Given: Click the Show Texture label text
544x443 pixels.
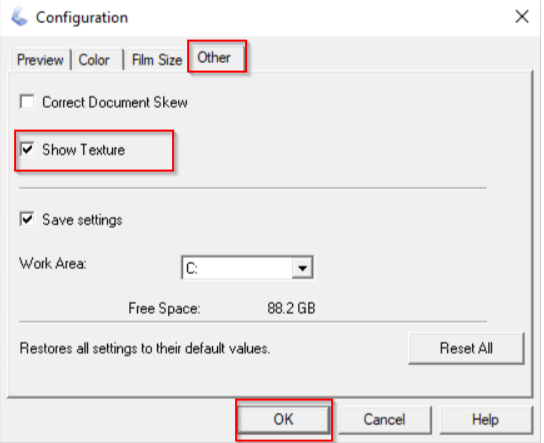Looking at the screenshot, I should click(x=84, y=150).
